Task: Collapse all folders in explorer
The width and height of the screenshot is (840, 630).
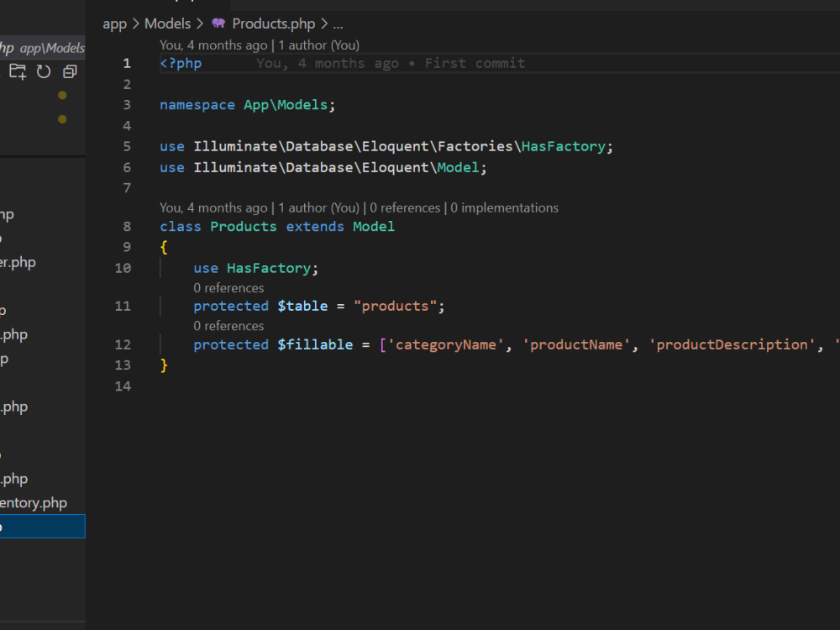Action: [x=71, y=71]
